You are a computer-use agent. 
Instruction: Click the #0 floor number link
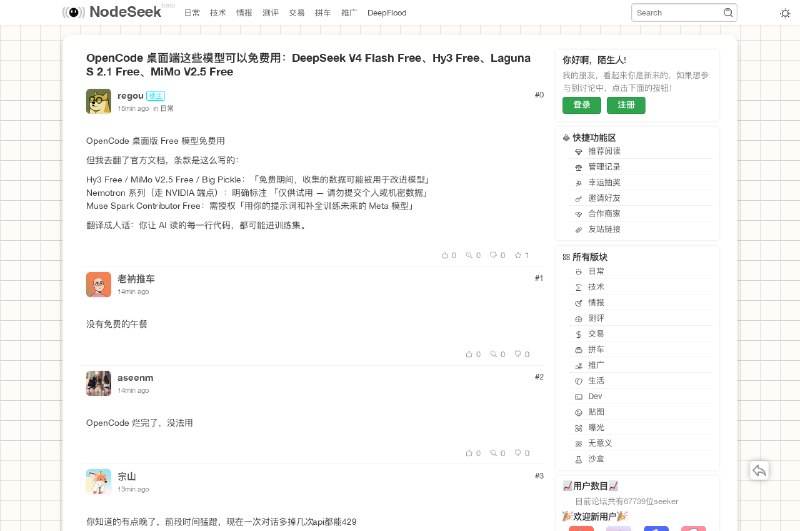point(539,95)
